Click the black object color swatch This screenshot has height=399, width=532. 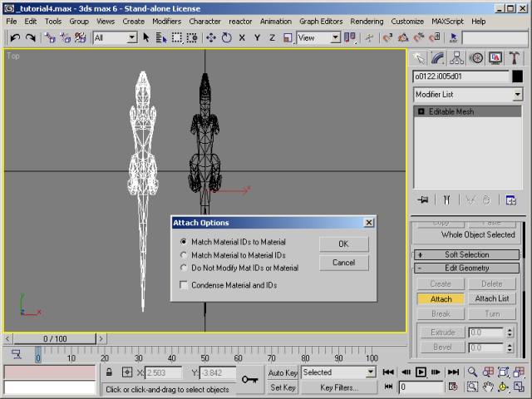click(517, 76)
